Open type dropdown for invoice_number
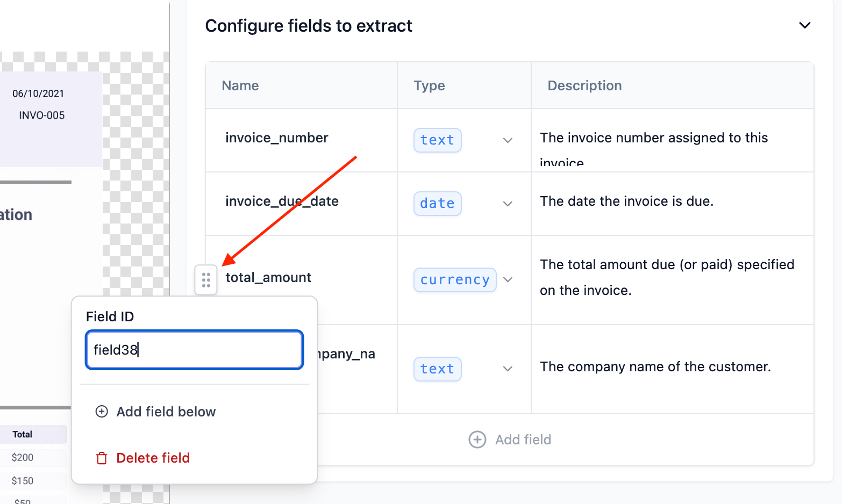This screenshot has height=504, width=842. click(507, 140)
